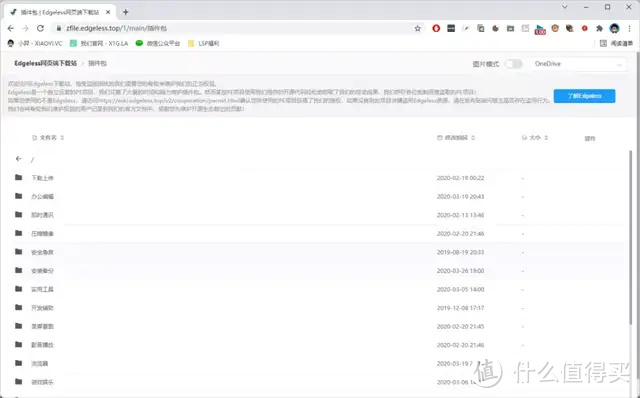Open the gray folder-shaped extension icon
The height and width of the screenshot is (398, 640).
tap(510, 28)
